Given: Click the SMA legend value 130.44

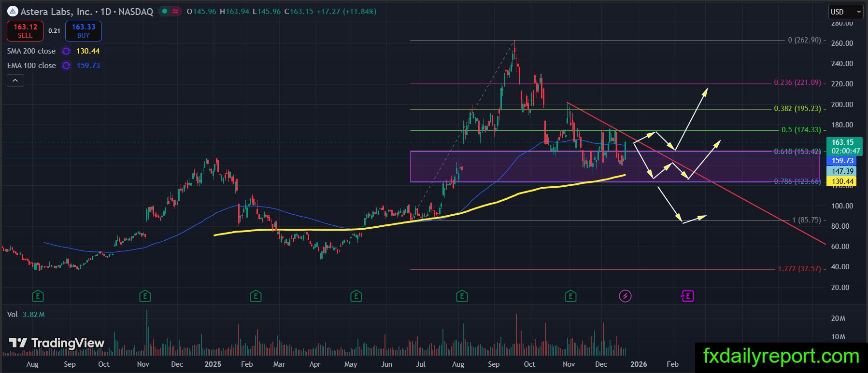Looking at the screenshot, I should click(88, 51).
